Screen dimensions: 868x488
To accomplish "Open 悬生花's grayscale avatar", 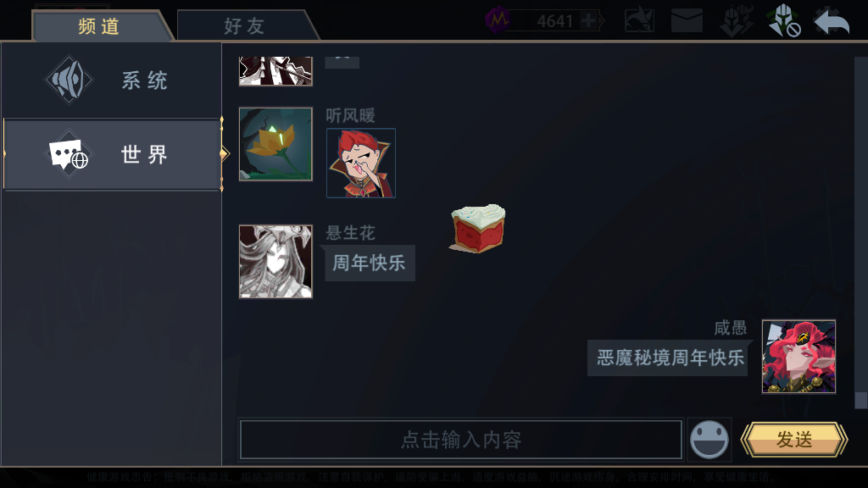I will [275, 261].
